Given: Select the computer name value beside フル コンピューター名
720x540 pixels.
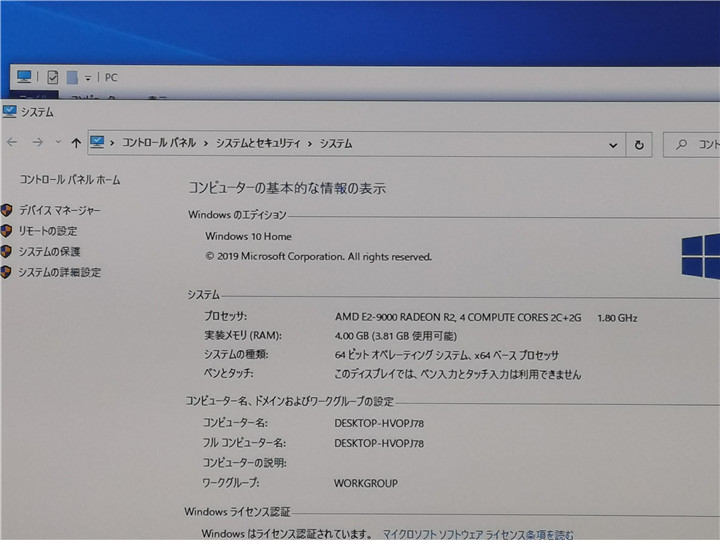Looking at the screenshot, I should (x=379, y=444).
